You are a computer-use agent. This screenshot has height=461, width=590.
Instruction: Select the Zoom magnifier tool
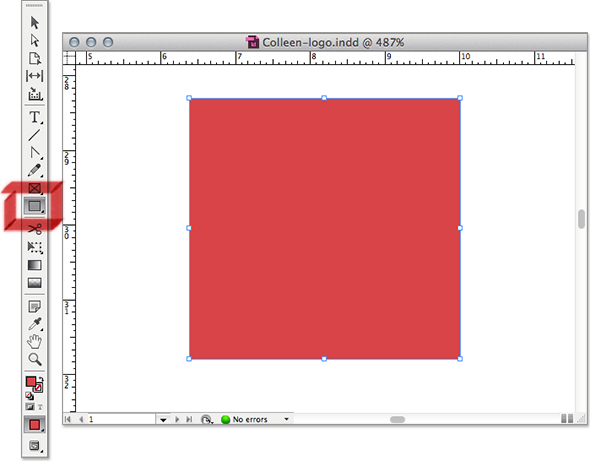(35, 359)
